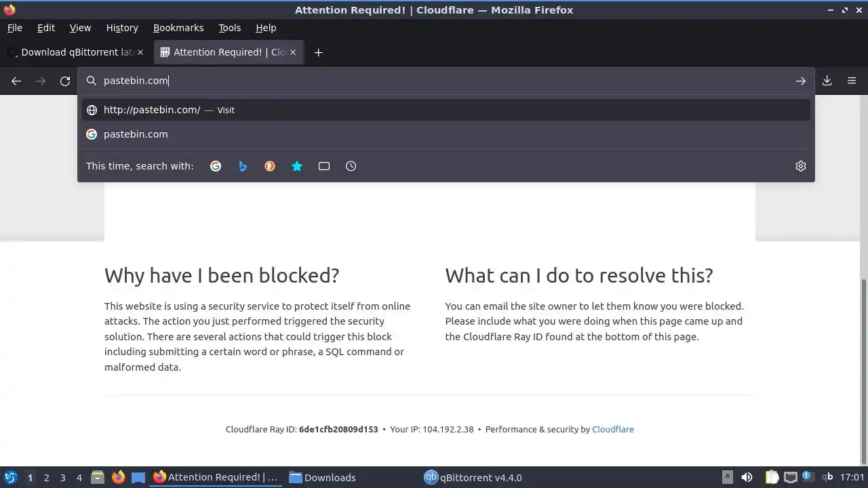
Task: Open the File menu
Action: coord(14,28)
